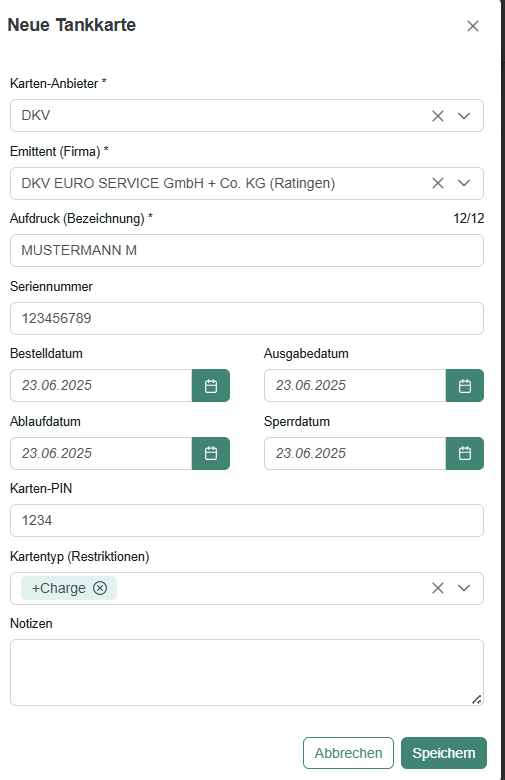505x780 pixels.
Task: Open the Bestelldatum calendar picker
Action: [x=211, y=386]
